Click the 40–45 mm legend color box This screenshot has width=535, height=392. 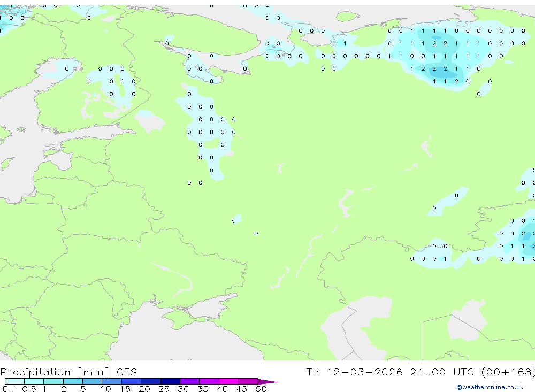click(x=228, y=381)
